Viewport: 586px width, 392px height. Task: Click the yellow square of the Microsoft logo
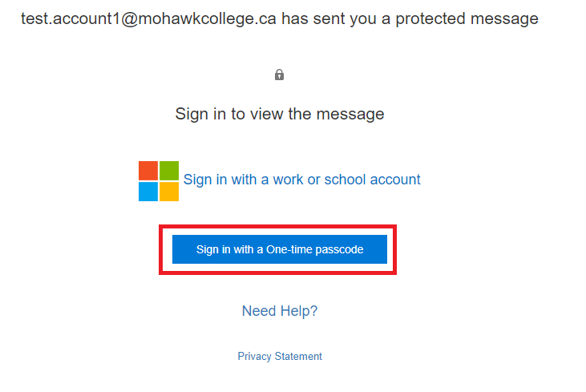169,191
